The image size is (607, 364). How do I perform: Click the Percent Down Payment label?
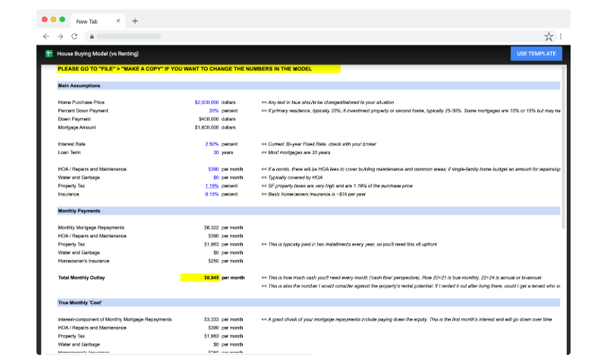click(x=83, y=111)
